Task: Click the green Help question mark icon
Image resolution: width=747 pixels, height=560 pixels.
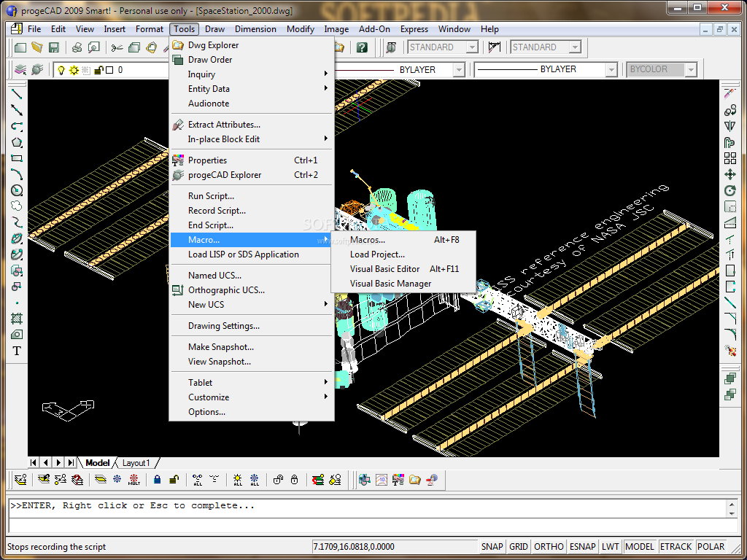Action: coord(362,47)
